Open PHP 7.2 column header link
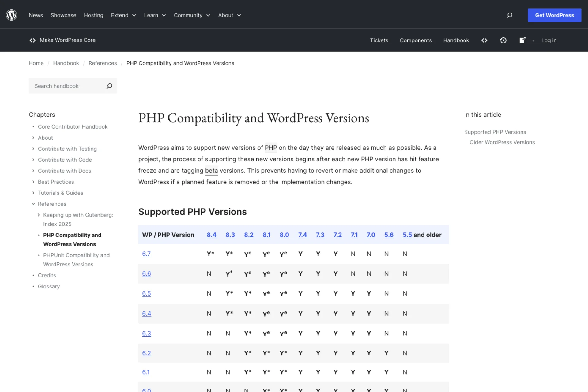This screenshot has height=392, width=588. tap(337, 235)
